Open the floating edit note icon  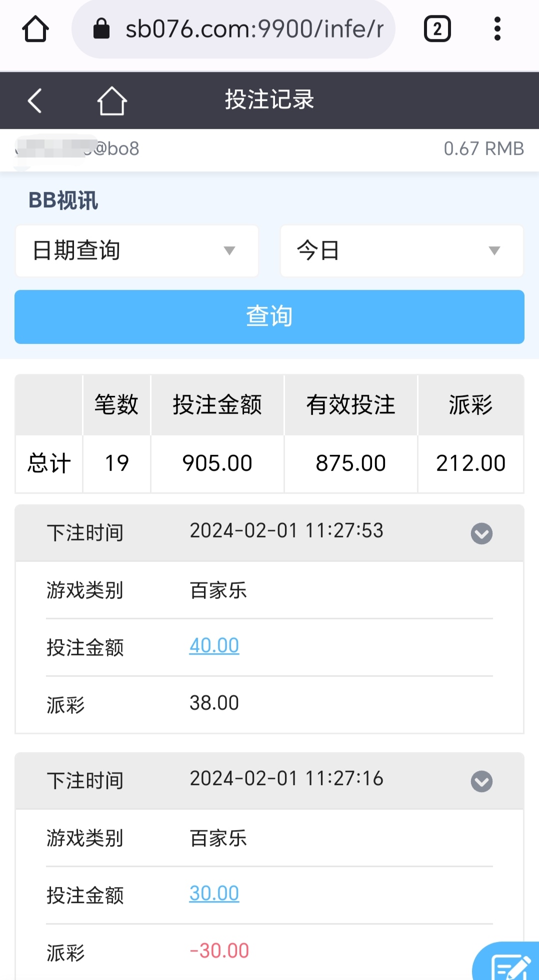pyautogui.click(x=508, y=962)
